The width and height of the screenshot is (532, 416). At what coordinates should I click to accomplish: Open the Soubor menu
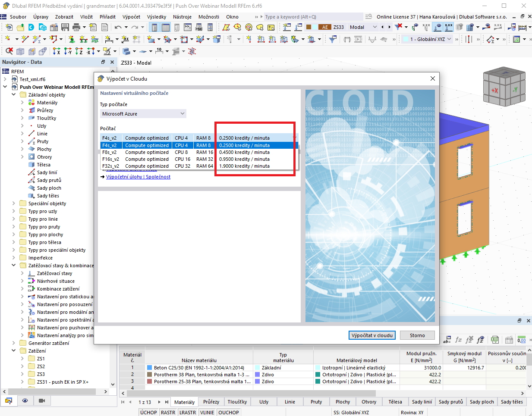click(18, 17)
